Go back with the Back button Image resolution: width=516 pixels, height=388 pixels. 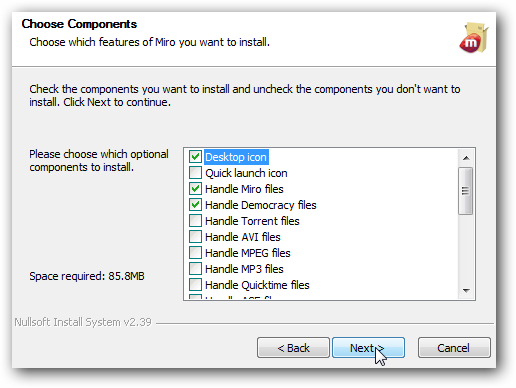coord(293,348)
